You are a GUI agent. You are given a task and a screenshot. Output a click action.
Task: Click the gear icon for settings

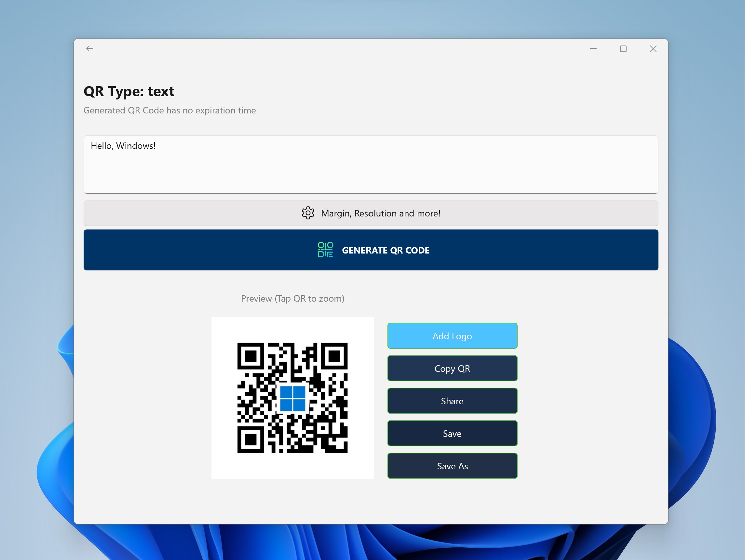pyautogui.click(x=308, y=213)
